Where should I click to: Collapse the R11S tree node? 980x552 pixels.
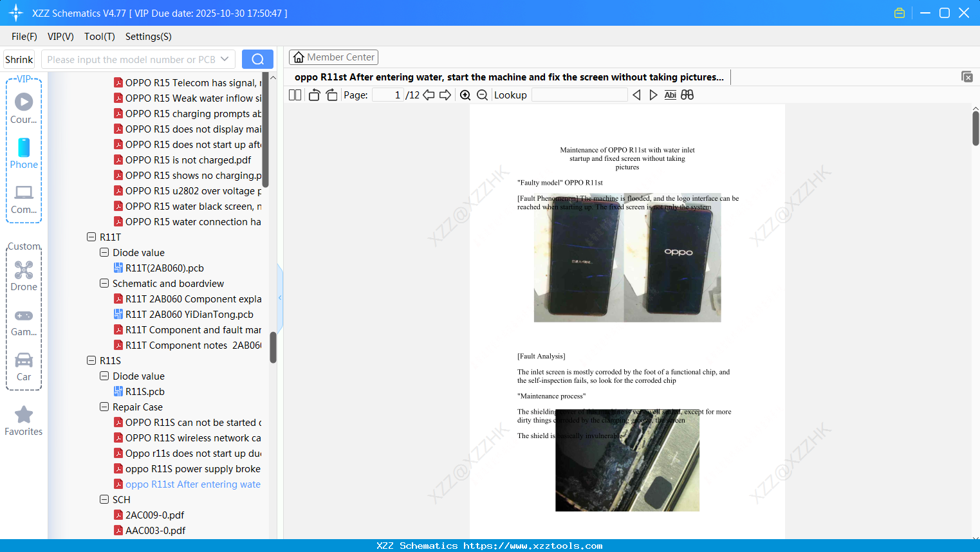click(x=91, y=360)
